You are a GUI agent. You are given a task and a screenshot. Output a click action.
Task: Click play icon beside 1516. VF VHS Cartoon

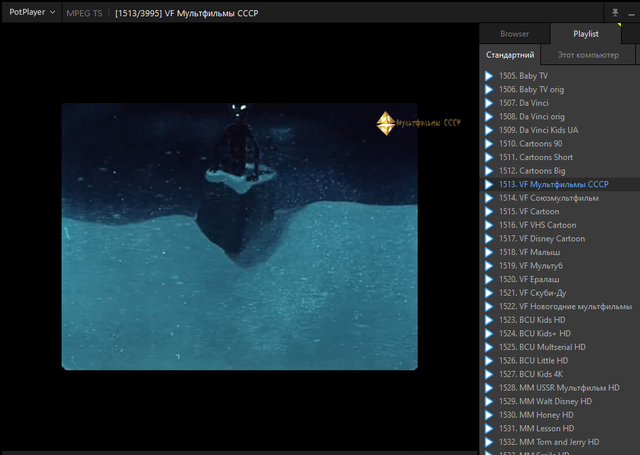(489, 225)
